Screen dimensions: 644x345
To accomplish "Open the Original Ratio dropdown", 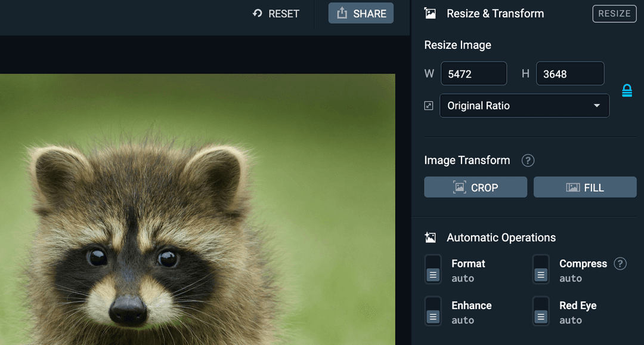I will click(x=525, y=106).
